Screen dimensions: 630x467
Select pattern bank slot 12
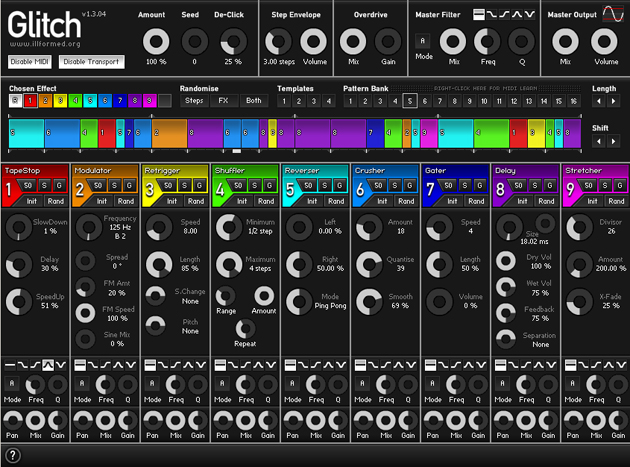pyautogui.click(x=514, y=101)
